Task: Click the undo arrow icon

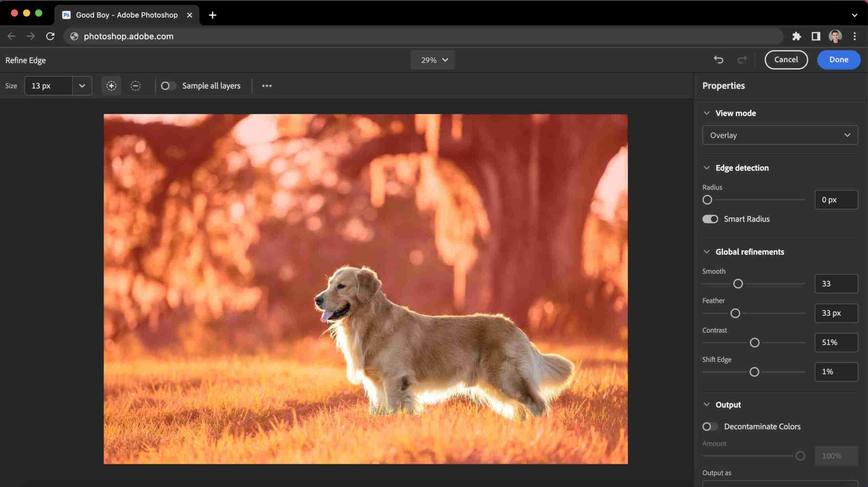Action: click(x=718, y=59)
